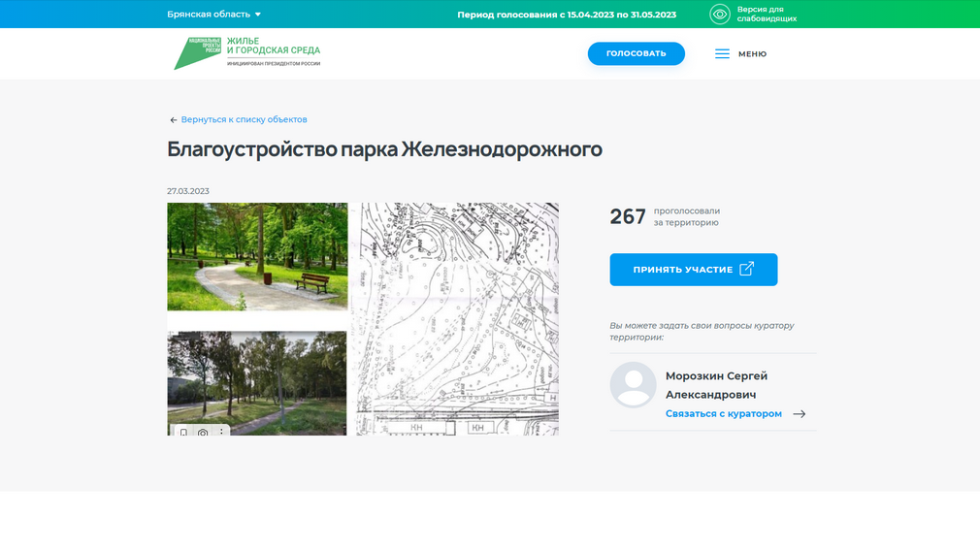Click the curator avatar placeholder icon

(x=633, y=385)
